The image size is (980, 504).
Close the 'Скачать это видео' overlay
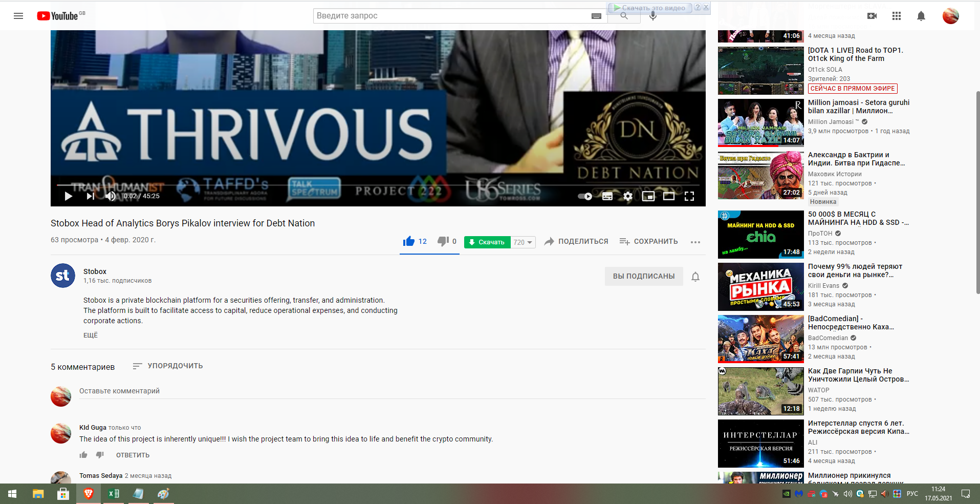[x=706, y=7]
